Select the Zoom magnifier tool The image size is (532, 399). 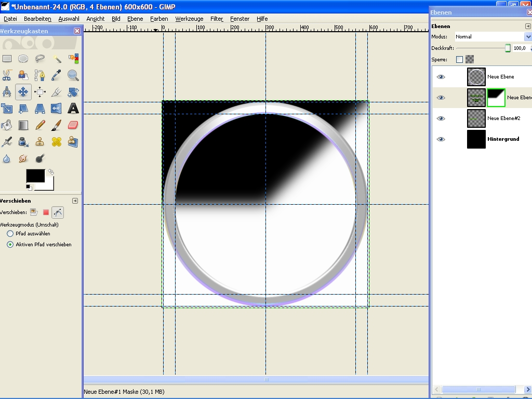(73, 75)
